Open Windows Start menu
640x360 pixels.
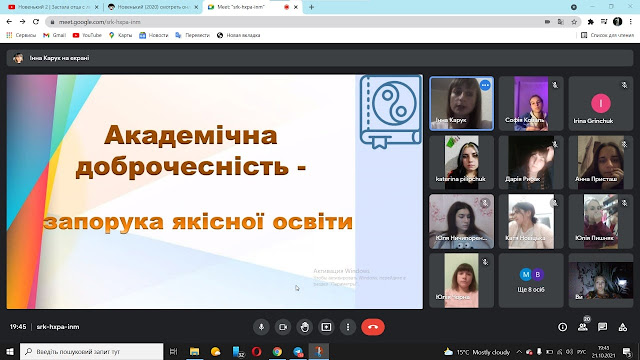tap(9, 351)
